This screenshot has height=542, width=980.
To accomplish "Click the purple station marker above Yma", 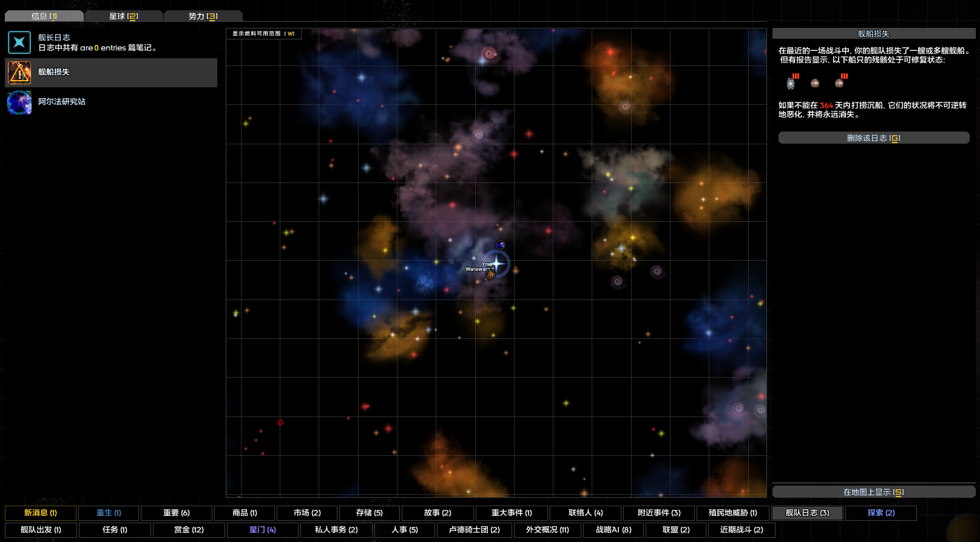I will click(500, 245).
